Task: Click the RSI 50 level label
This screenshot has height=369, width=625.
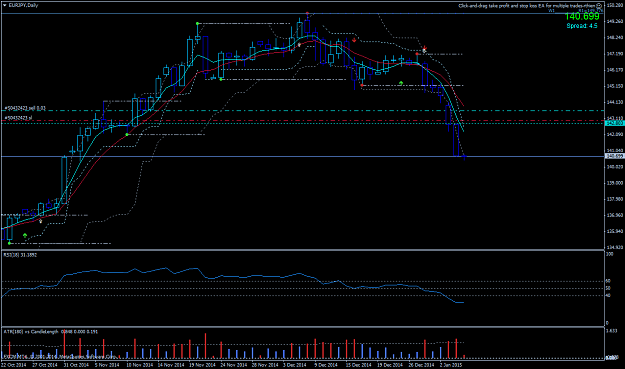Action: point(608,288)
